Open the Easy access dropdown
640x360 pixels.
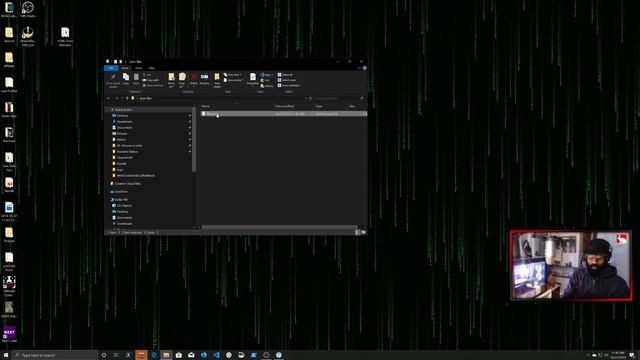(234, 80)
